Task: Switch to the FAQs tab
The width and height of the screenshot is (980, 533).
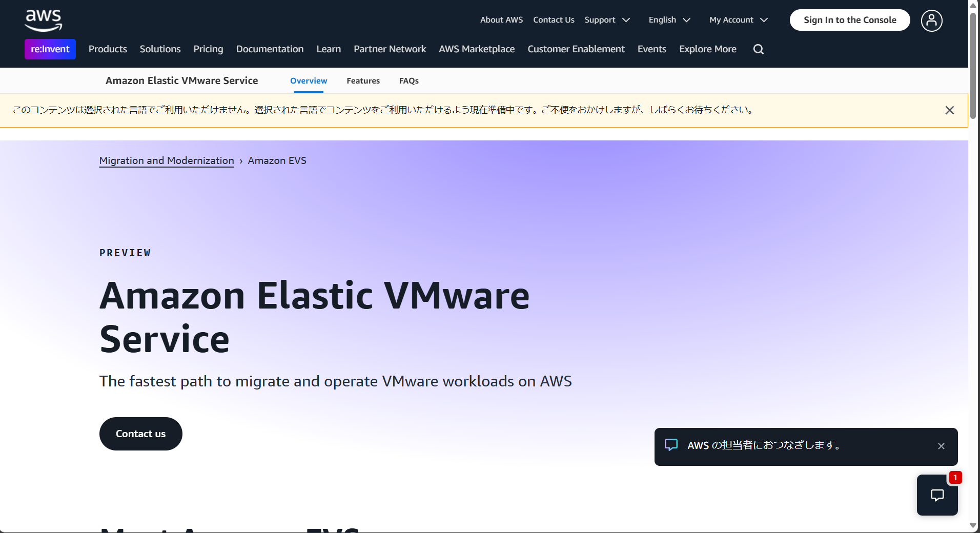Action: [x=409, y=80]
